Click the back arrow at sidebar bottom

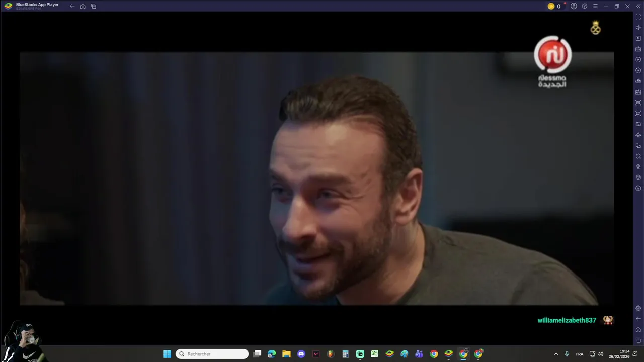point(638,319)
